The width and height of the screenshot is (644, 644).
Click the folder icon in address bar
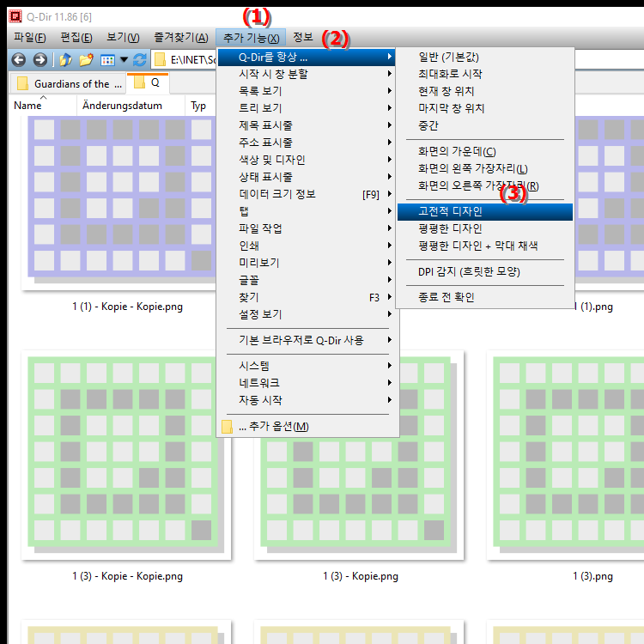tap(160, 60)
